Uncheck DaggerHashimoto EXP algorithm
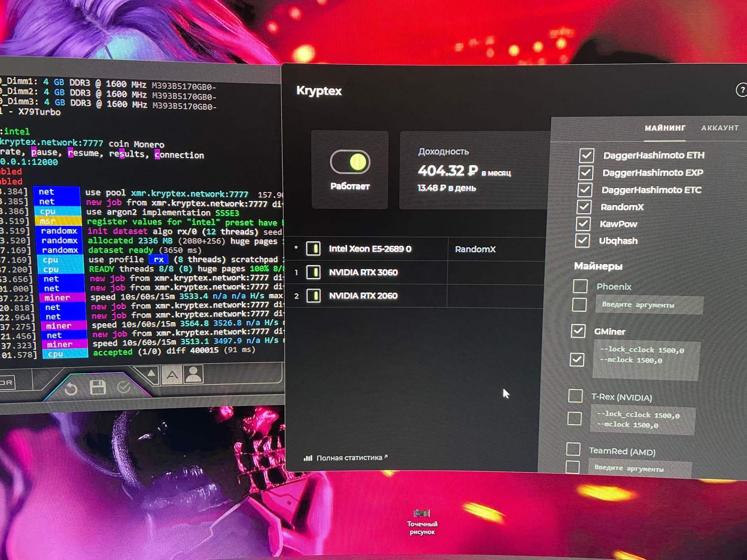747x560 pixels. [586, 172]
